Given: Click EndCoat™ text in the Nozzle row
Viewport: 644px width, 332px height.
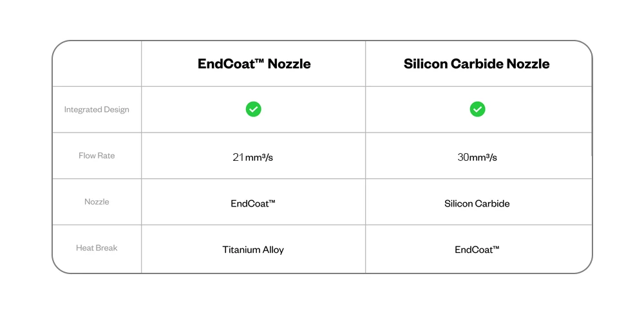Looking at the screenshot, I should click(x=253, y=203).
